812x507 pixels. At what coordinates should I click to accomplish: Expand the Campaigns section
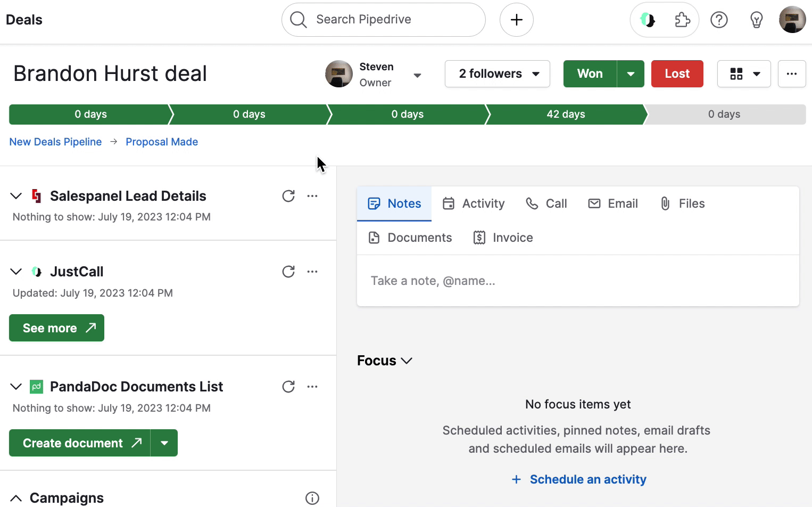(x=16, y=498)
